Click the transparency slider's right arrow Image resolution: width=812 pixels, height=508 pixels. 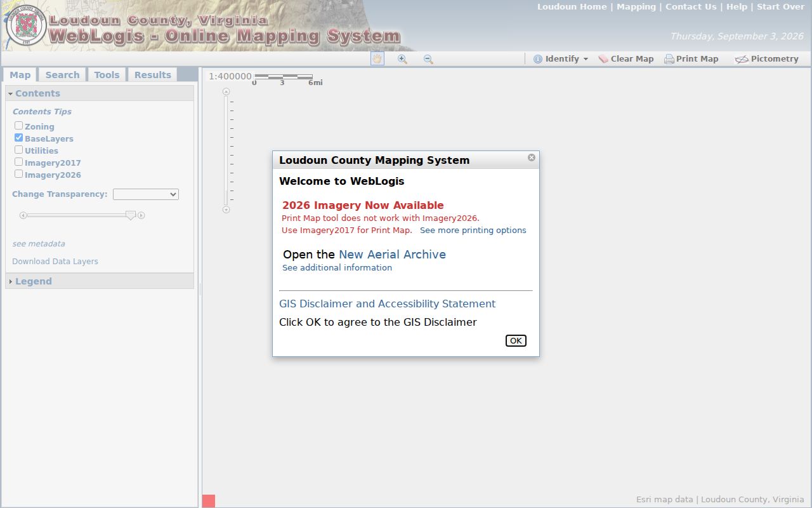click(141, 215)
